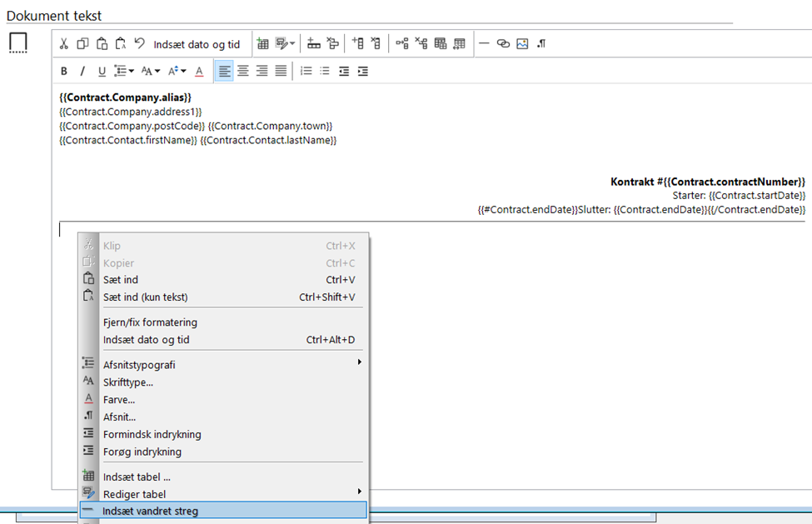Open font type dropdown (AA)
Screen dimensions: 812x524
(x=151, y=71)
